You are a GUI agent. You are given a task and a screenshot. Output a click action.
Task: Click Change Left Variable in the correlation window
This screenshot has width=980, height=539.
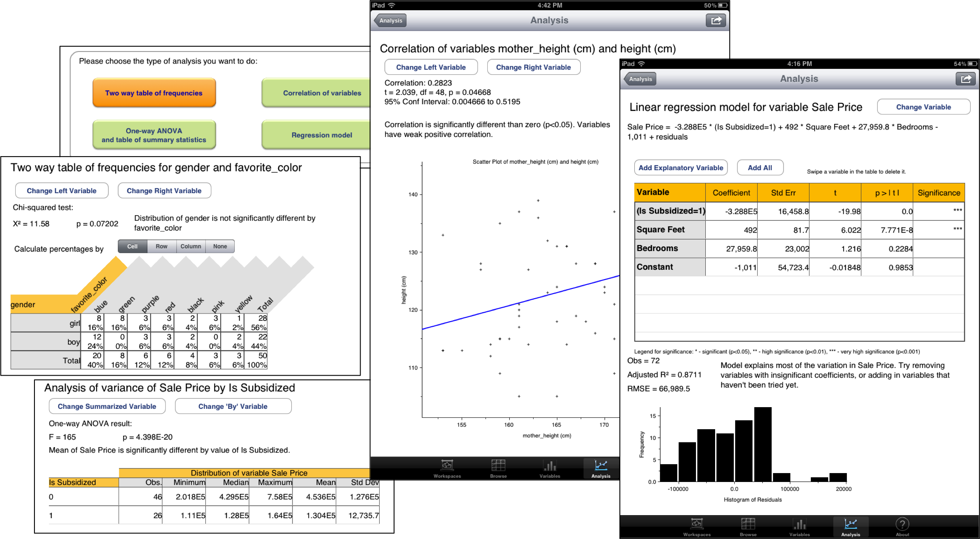tap(431, 67)
